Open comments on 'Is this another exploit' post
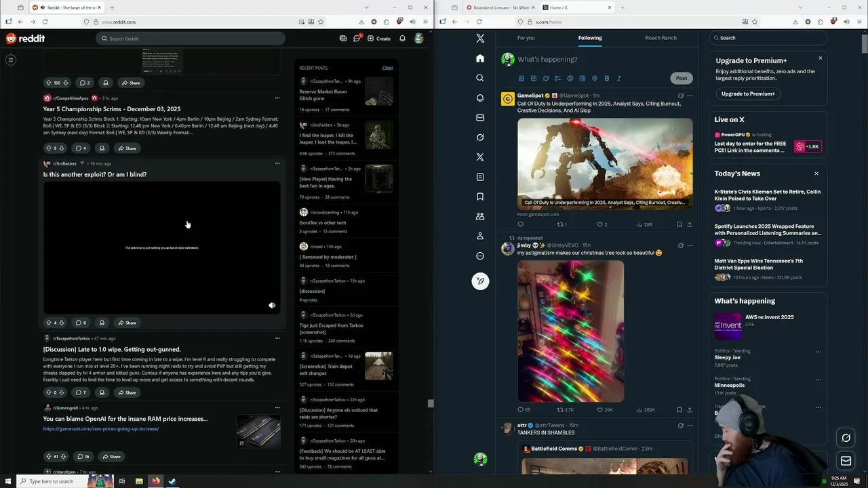Viewport: 868px width, 488px height. click(x=81, y=323)
